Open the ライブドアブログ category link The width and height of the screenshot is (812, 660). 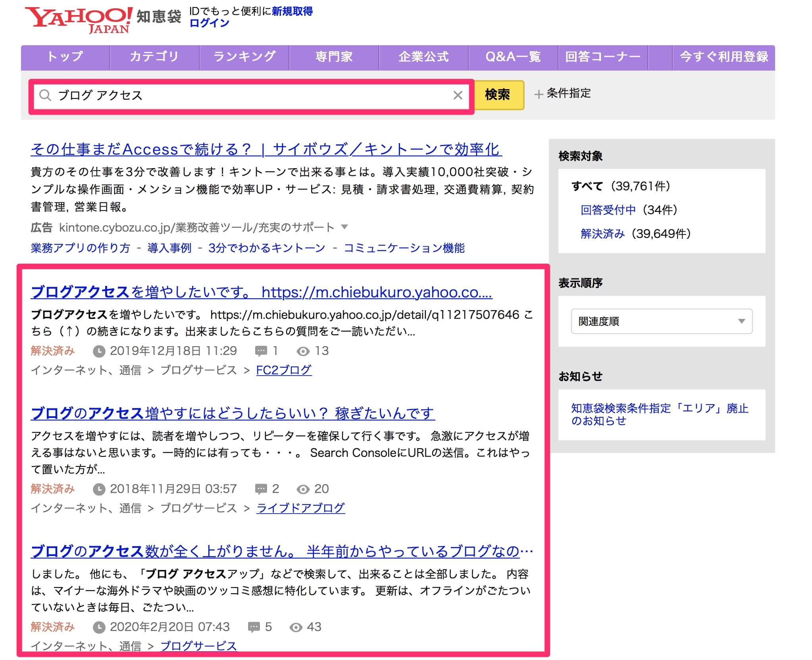click(x=301, y=508)
